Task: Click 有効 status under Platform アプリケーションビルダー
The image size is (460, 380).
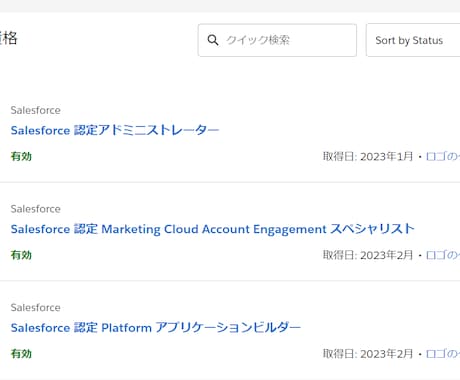Action: 21,354
